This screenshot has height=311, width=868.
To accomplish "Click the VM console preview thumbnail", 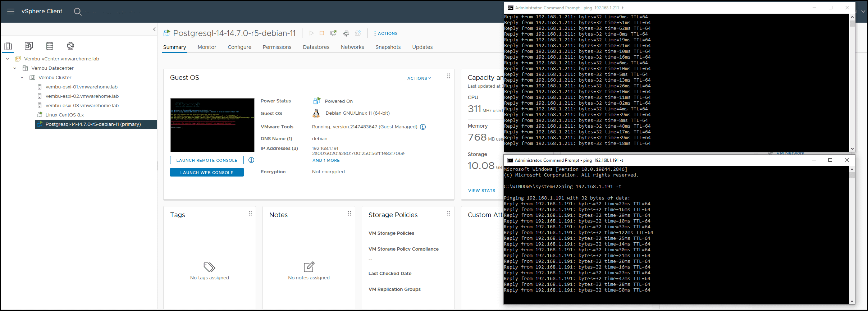I will point(212,125).
